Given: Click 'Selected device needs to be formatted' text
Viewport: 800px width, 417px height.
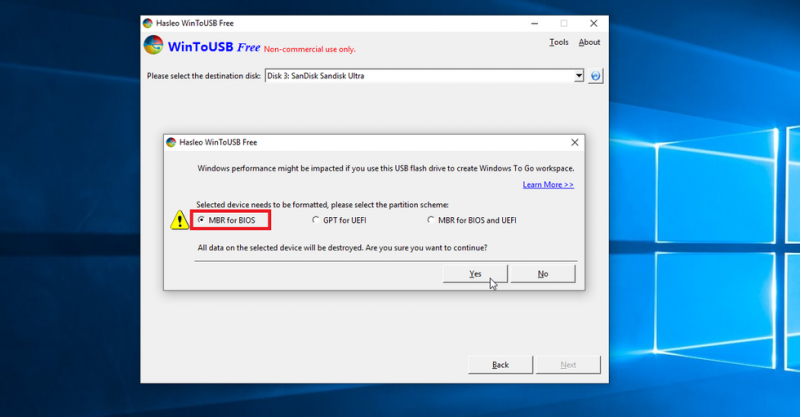Looking at the screenshot, I should tap(322, 205).
